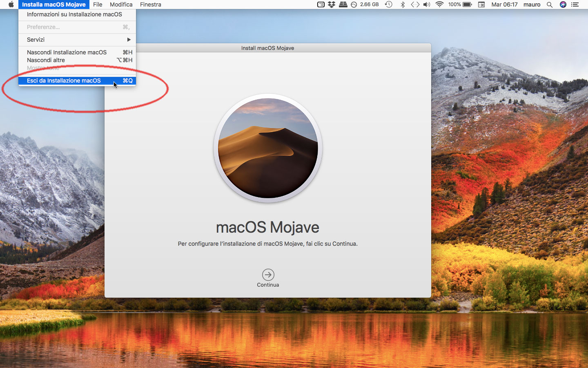
Task: Click the Mojave dune disc image
Action: pyautogui.click(x=268, y=148)
